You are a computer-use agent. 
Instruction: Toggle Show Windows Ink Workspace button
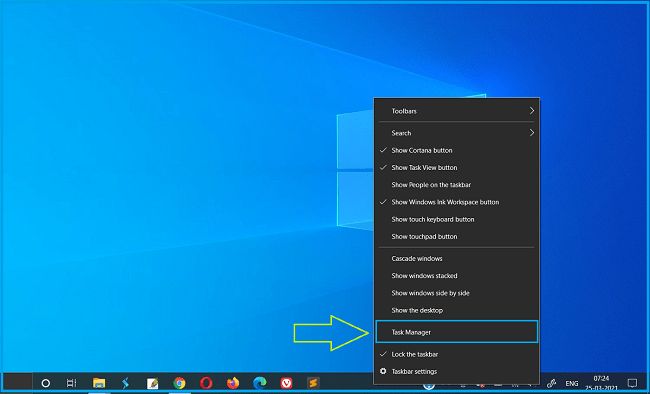point(457,202)
